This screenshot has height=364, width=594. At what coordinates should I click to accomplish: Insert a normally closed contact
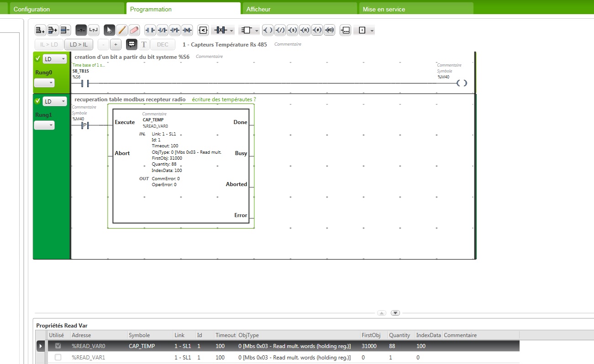(x=162, y=31)
